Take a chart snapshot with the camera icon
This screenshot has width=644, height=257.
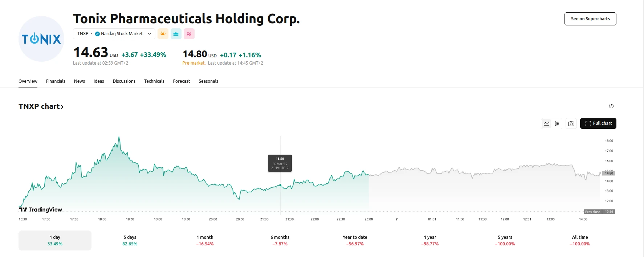pyautogui.click(x=571, y=123)
